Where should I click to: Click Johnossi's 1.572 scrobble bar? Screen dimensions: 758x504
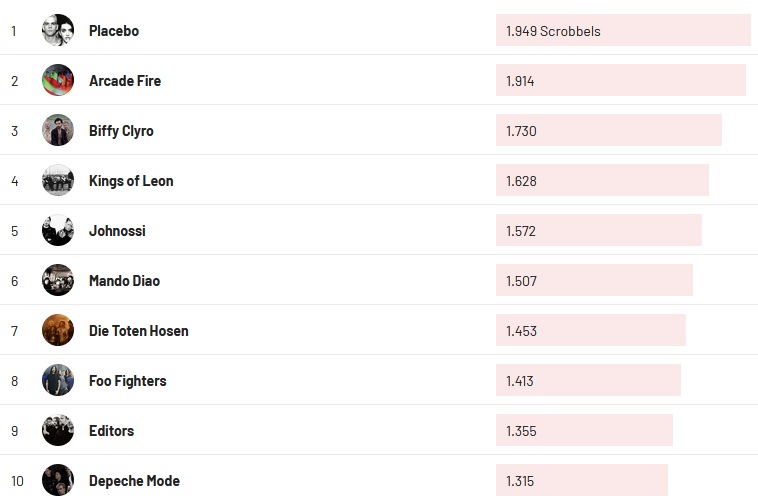click(x=598, y=230)
